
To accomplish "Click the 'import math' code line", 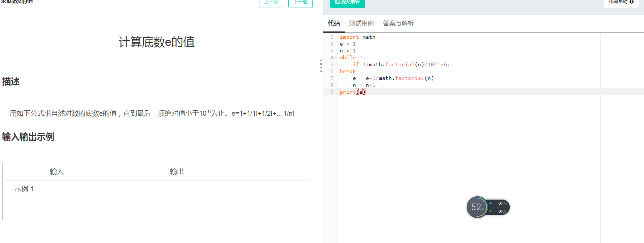I will [x=357, y=37].
